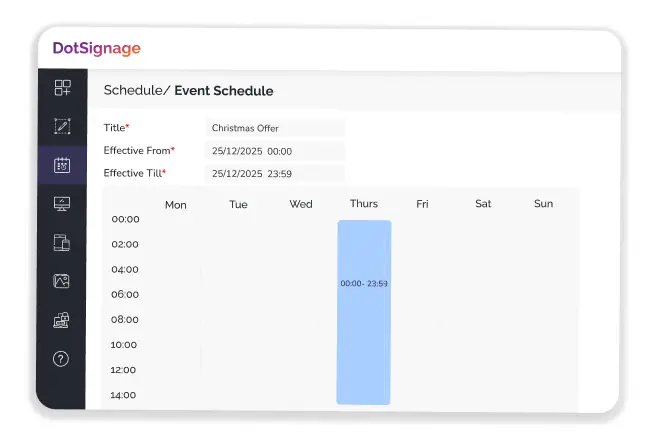The width and height of the screenshot is (657, 439).
Task: Open the help question mark icon
Action: point(61,359)
